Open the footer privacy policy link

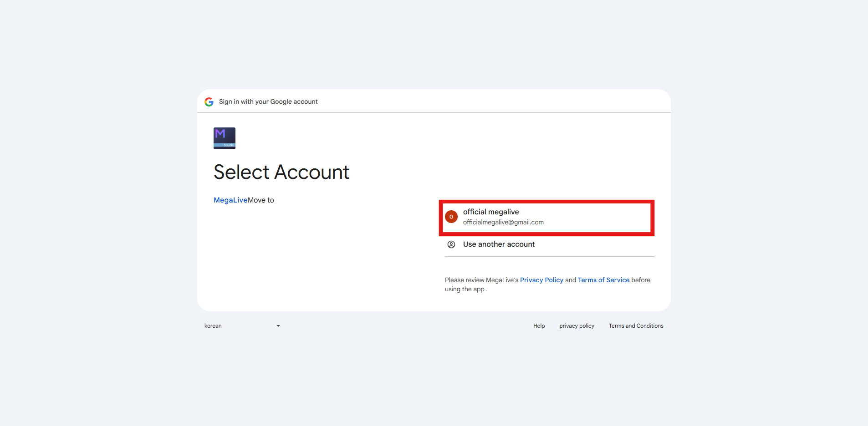point(577,326)
